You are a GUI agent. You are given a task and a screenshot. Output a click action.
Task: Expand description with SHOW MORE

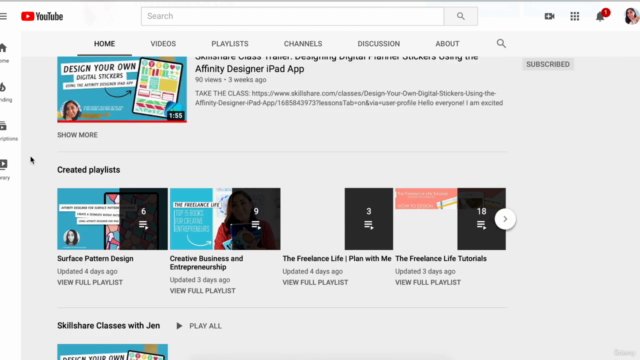(77, 135)
